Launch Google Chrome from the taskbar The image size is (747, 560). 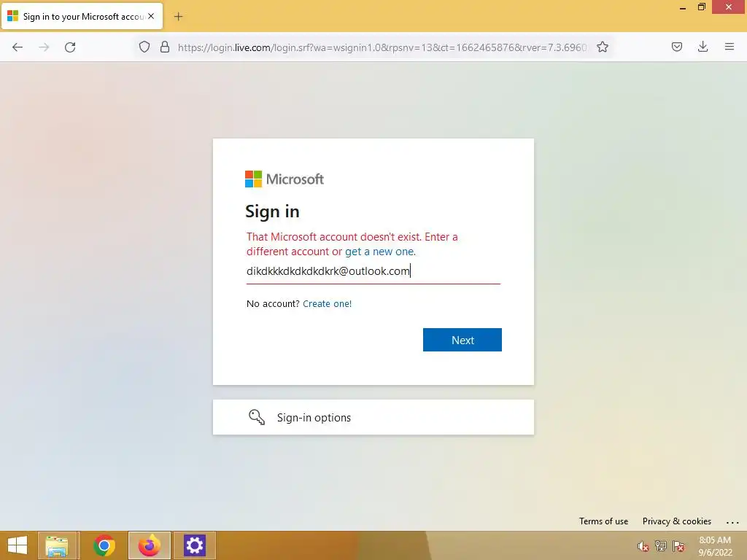point(104,545)
